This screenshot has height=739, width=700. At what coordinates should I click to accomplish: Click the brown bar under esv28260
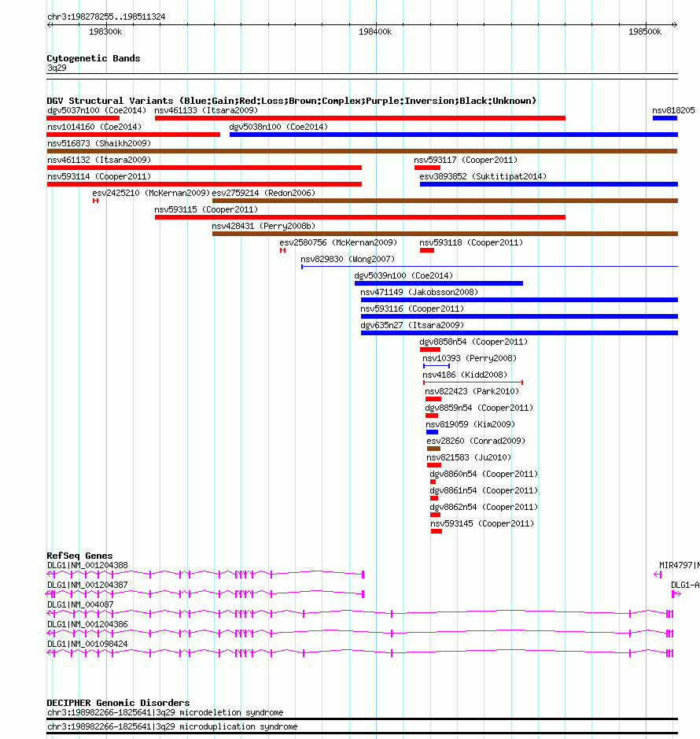tap(433, 449)
